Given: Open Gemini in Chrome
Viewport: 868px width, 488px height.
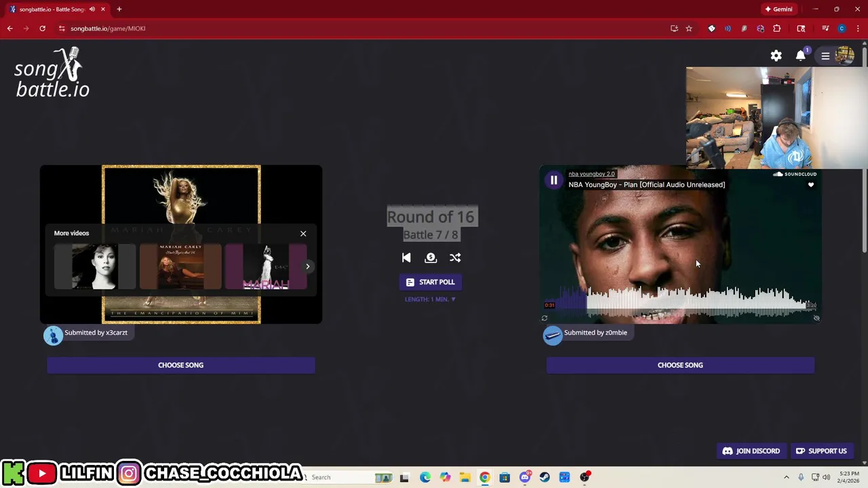Looking at the screenshot, I should (778, 9).
